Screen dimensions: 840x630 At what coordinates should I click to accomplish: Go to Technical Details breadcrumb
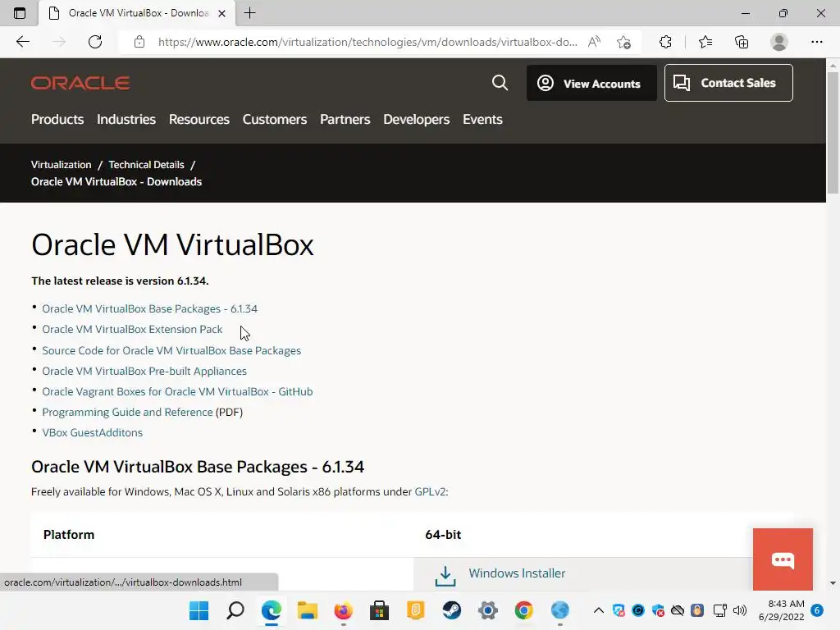[x=146, y=164]
